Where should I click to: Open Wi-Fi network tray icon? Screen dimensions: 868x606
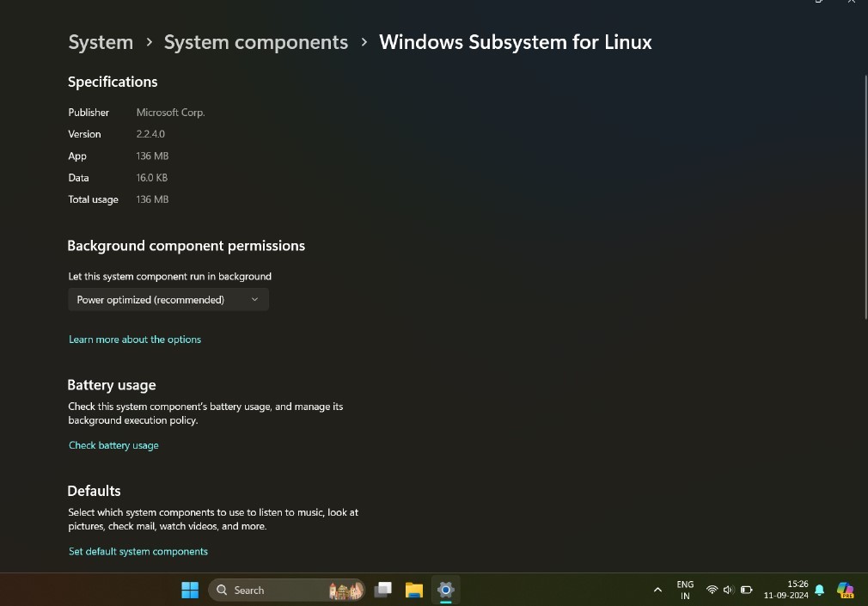pyautogui.click(x=712, y=590)
